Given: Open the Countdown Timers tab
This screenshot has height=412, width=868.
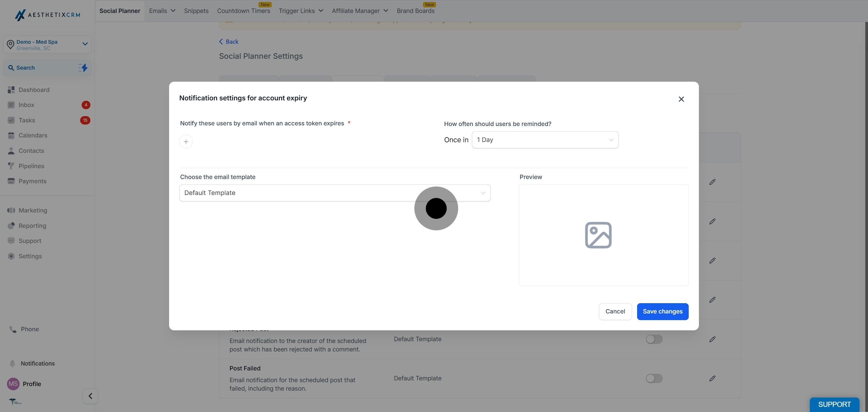Looking at the screenshot, I should click(x=244, y=11).
